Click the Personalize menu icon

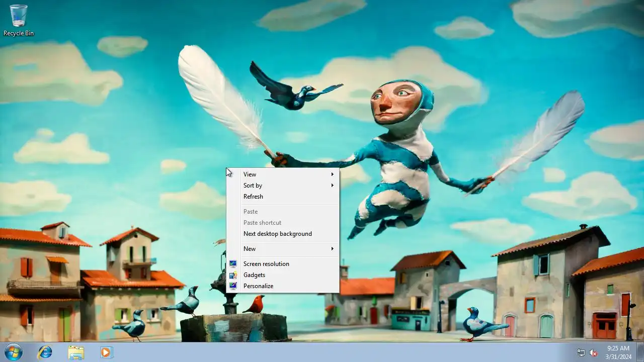point(233,286)
